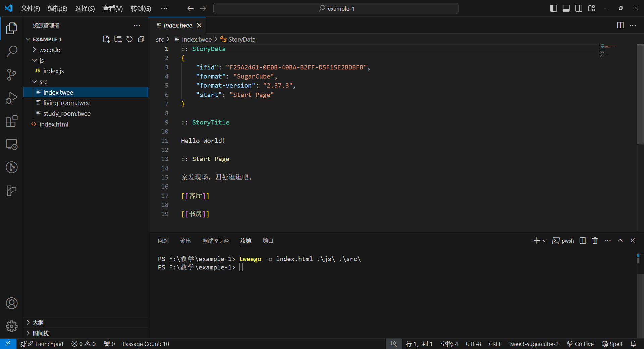Create a new file in EXAMPLE-1
Viewport: 644px width, 349px height.
(x=106, y=39)
